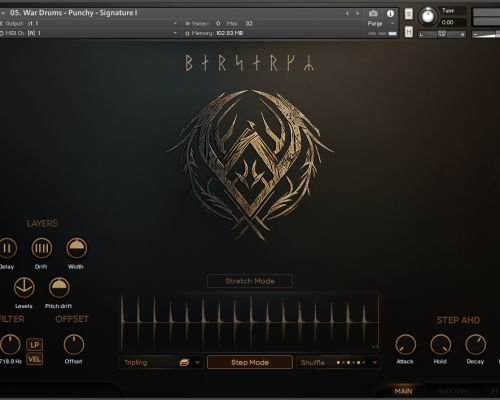Click the runic title text
The height and width of the screenshot is (400, 500).
[x=250, y=63]
